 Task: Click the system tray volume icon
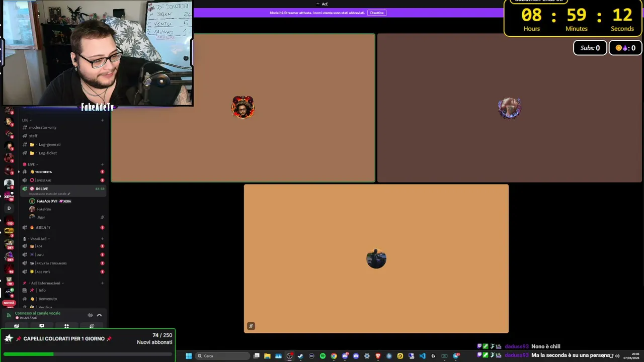pyautogui.click(x=617, y=356)
